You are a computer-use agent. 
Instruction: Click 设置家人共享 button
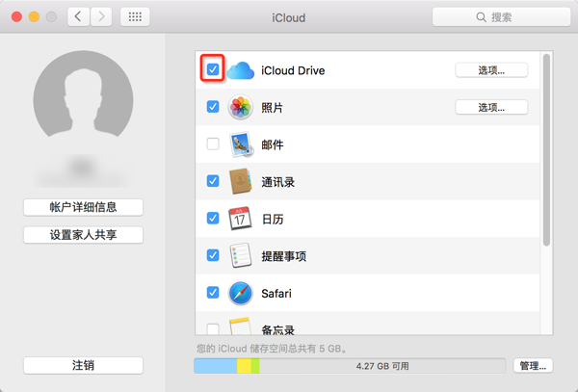click(83, 235)
